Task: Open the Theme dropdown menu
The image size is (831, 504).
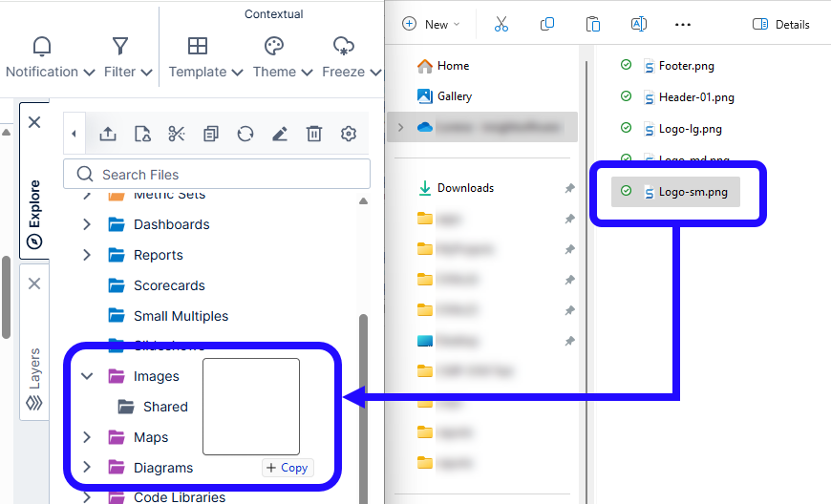Action: pyautogui.click(x=282, y=57)
